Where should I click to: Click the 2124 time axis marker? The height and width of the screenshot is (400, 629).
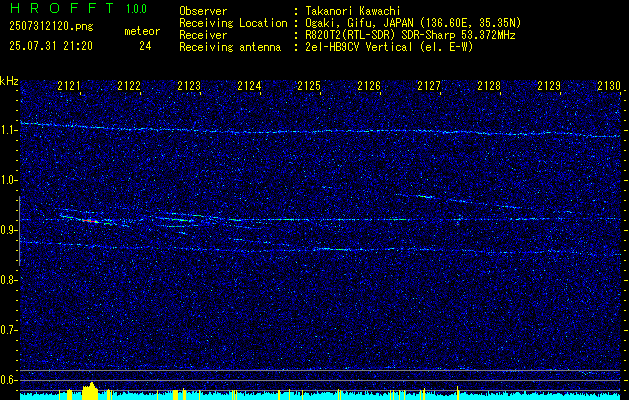(x=249, y=85)
